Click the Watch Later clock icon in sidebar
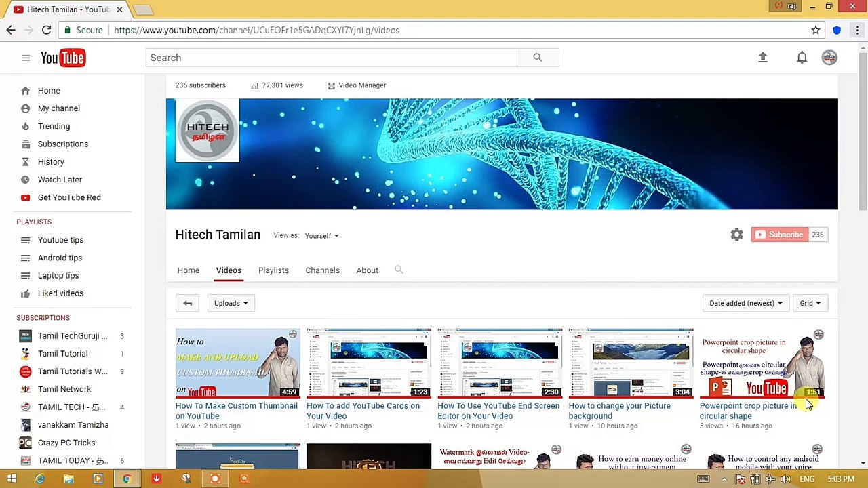868x488 pixels. (x=25, y=180)
